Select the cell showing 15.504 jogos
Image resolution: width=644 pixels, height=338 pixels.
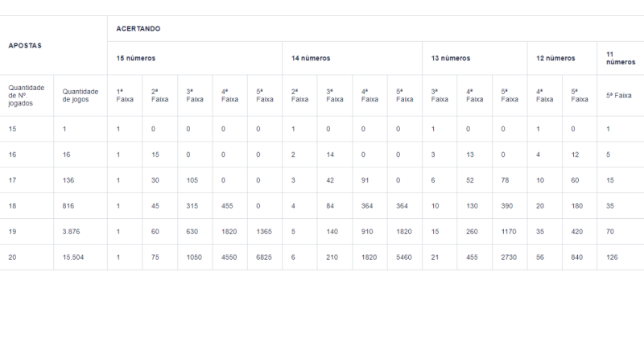coord(75,258)
